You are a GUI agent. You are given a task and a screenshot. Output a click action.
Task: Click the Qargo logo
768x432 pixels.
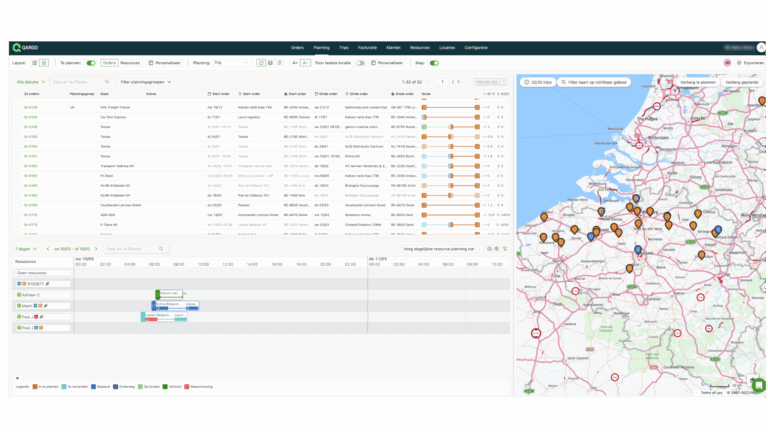pyautogui.click(x=25, y=48)
